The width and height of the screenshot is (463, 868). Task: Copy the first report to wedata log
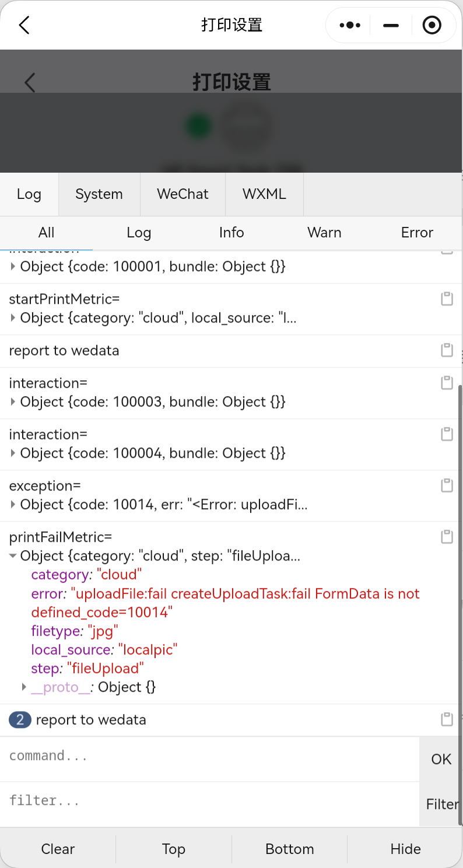coord(447,351)
